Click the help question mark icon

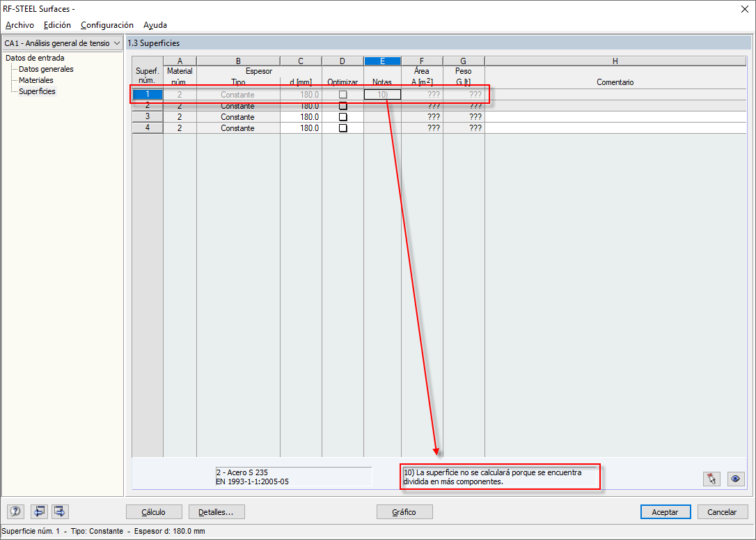click(16, 511)
